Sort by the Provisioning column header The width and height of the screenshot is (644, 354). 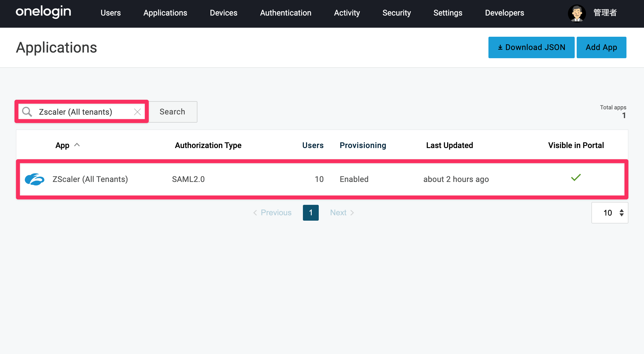[363, 145]
